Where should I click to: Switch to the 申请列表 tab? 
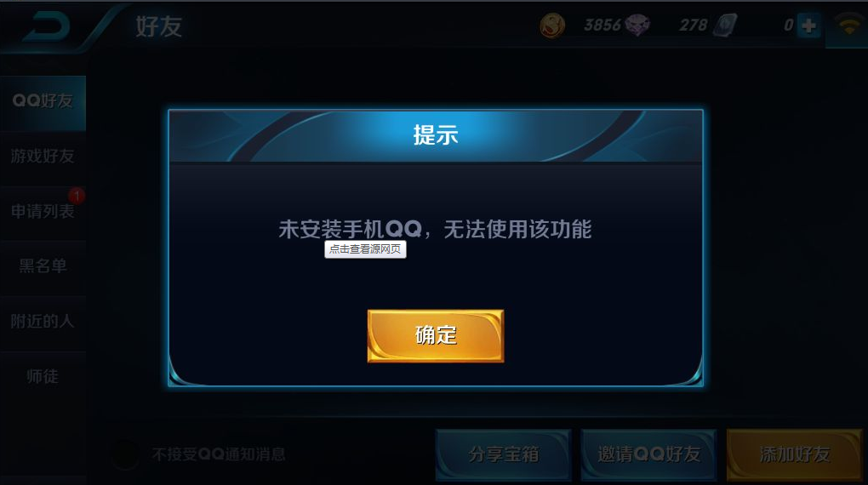[43, 212]
